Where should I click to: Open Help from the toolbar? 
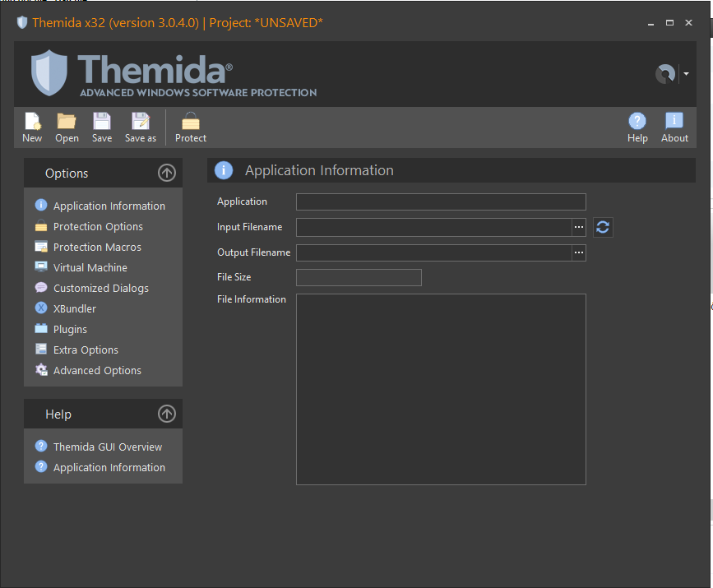point(637,127)
